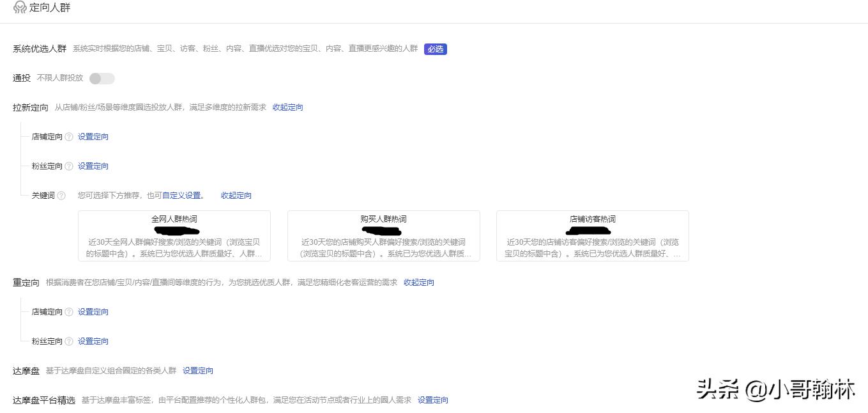Click help icon next to 关键词
Screen dimensions: 868x413
61,196
